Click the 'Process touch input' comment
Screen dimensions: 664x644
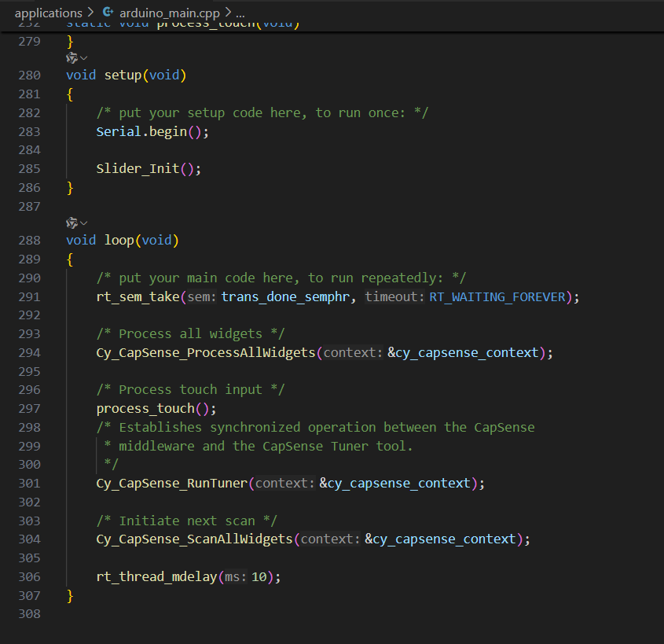point(191,390)
